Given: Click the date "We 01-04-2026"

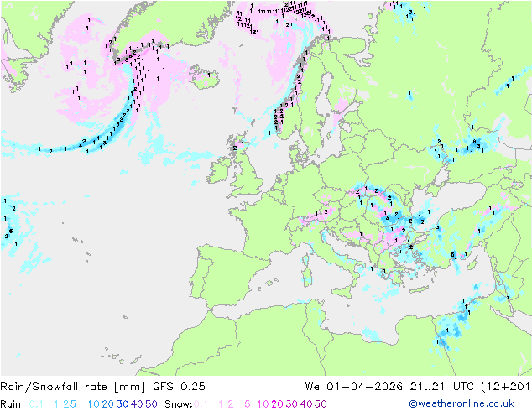Looking at the screenshot, I should (x=354, y=387).
